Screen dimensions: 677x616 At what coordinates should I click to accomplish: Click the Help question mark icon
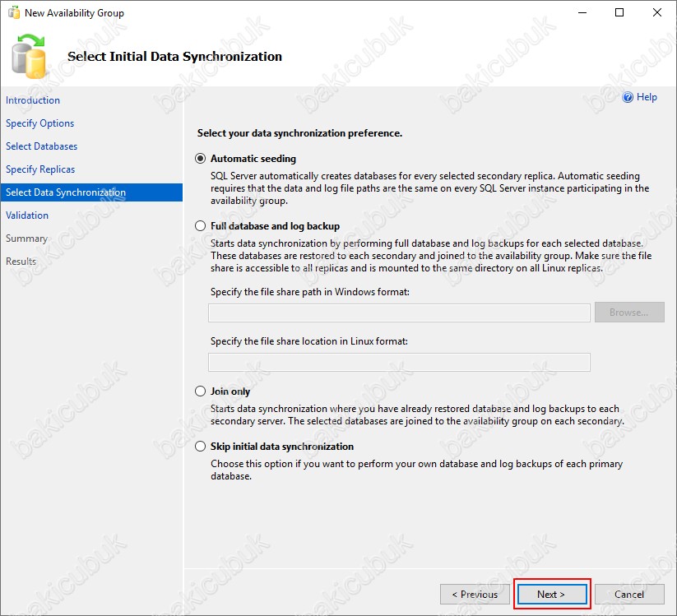click(628, 97)
